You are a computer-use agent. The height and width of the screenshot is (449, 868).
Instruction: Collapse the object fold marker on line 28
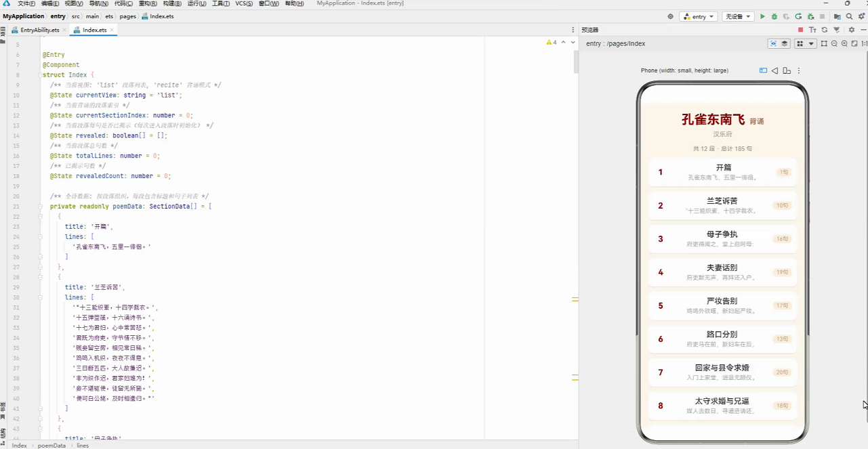click(40, 278)
